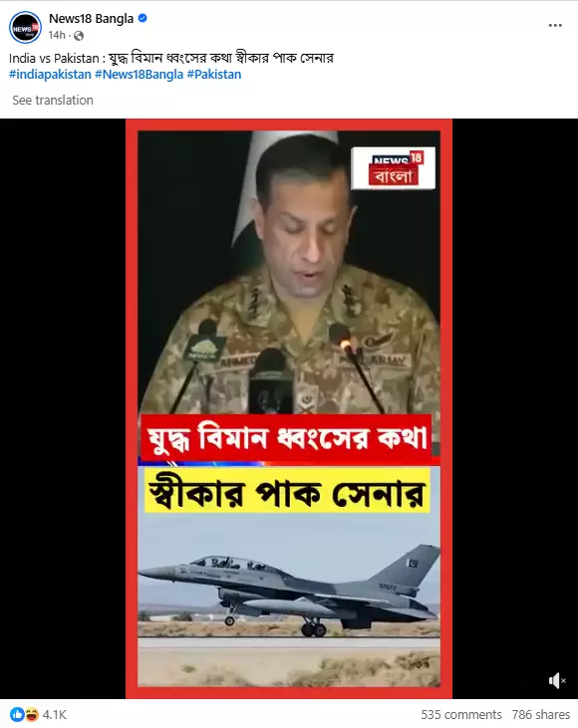This screenshot has height=728, width=578.
Task: Unmute the video with the speaker icon
Action: (x=557, y=680)
